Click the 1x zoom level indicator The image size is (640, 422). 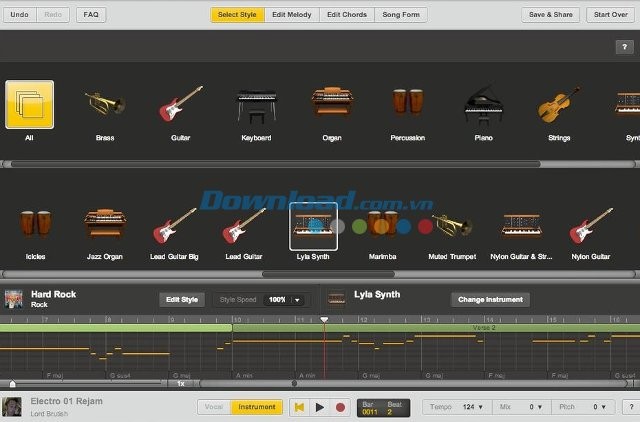coord(181,384)
